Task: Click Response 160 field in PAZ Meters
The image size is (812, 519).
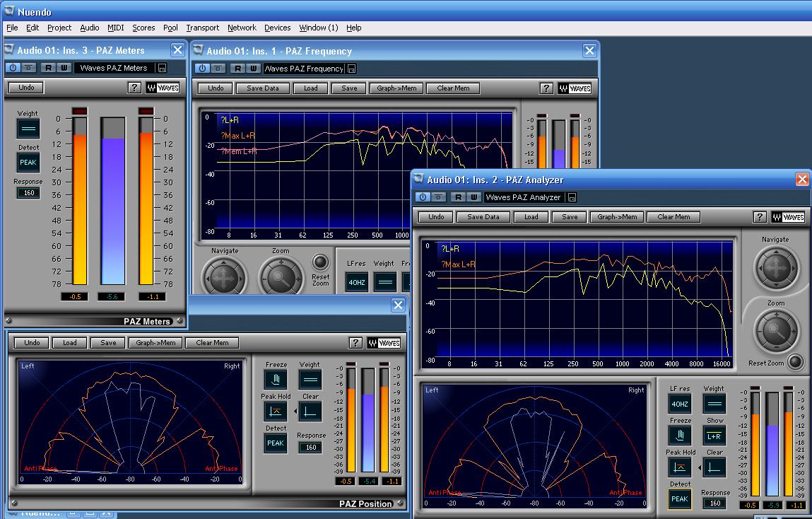Action: [29, 193]
